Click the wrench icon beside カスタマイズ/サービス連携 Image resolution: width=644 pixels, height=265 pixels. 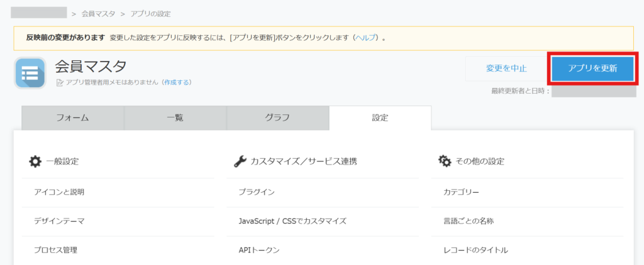[240, 161]
